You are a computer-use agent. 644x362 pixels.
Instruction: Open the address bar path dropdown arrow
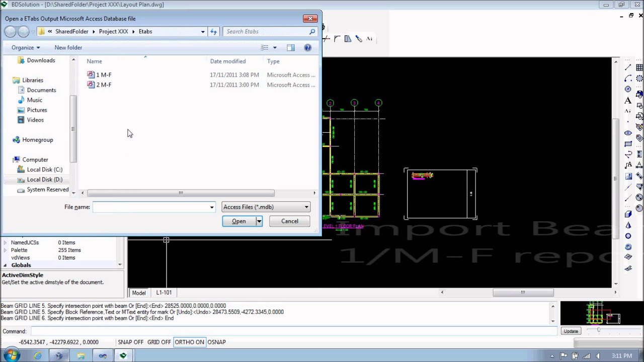(203, 31)
